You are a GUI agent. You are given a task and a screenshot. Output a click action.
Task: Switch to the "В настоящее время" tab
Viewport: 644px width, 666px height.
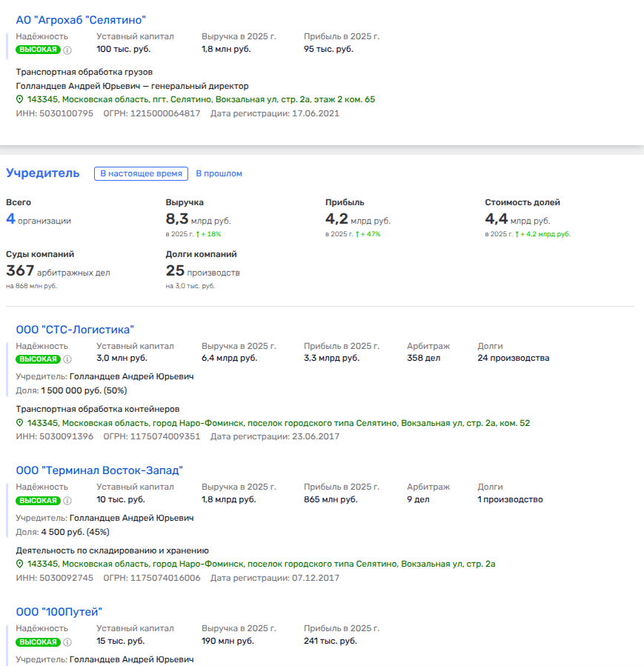[141, 173]
